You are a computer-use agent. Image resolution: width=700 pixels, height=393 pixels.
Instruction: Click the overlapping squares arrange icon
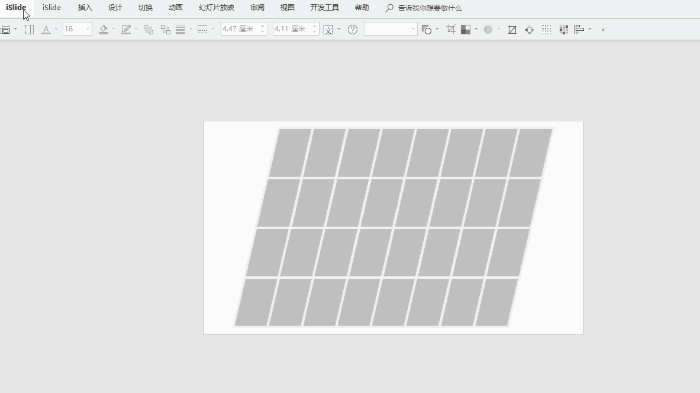click(x=148, y=29)
